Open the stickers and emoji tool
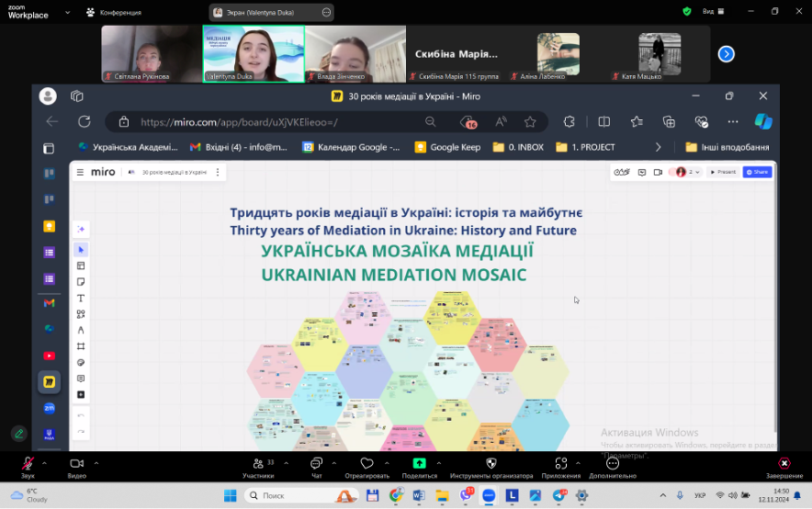 [x=81, y=363]
